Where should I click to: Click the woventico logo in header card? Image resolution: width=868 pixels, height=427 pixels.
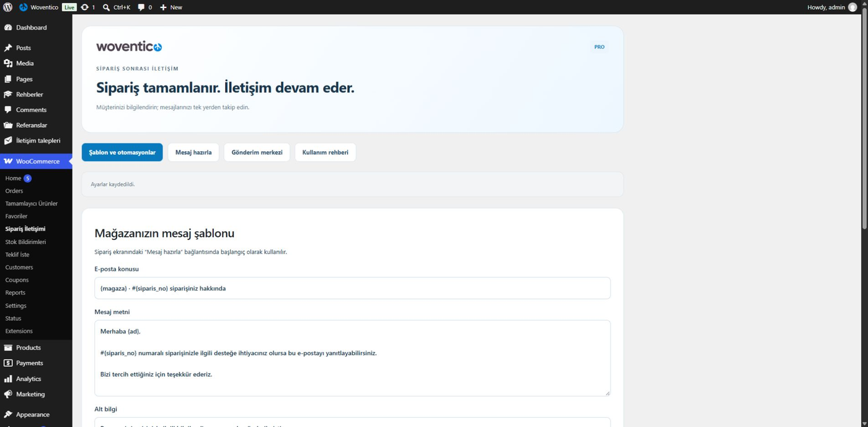(x=129, y=46)
